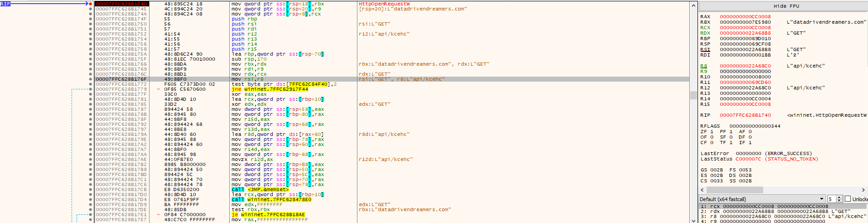Select call argument row '2: rdx' with L"GET"
Screen dimensions: 868x223
click(783, 211)
